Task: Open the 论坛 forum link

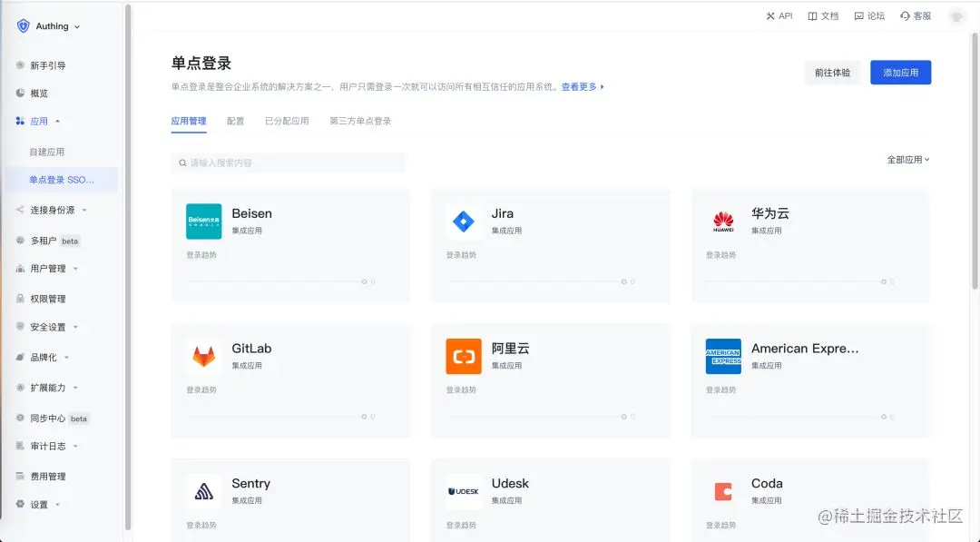Action: pyautogui.click(x=869, y=16)
